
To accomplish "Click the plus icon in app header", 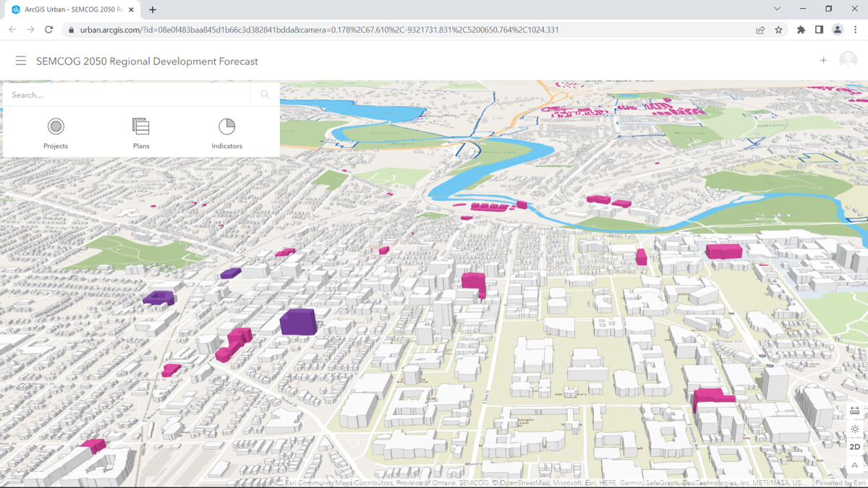I will (823, 61).
